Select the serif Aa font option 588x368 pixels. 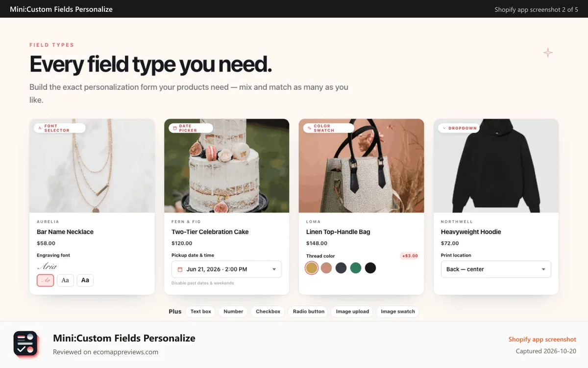(65, 280)
